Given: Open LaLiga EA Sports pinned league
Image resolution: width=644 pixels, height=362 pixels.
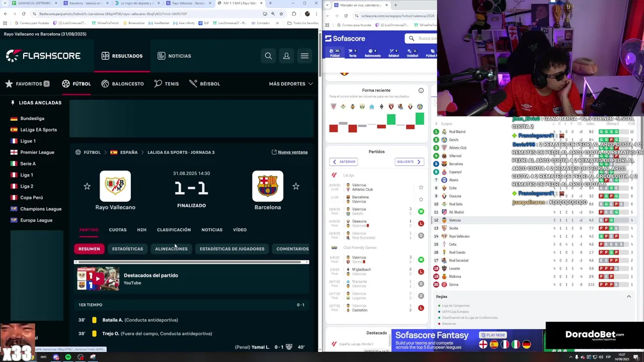Looking at the screenshot, I should coord(34,130).
